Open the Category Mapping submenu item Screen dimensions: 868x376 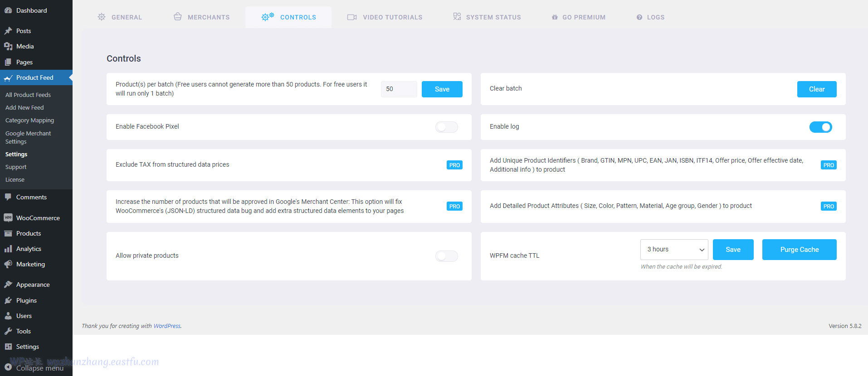click(x=29, y=121)
